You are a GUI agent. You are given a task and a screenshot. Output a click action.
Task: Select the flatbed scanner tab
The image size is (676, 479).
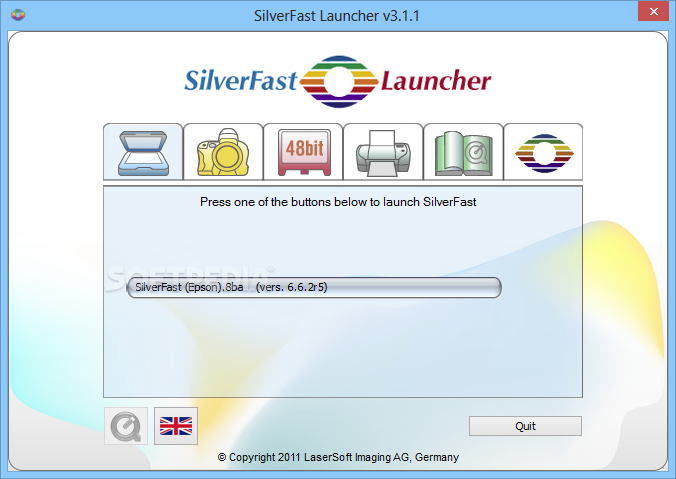(x=143, y=152)
